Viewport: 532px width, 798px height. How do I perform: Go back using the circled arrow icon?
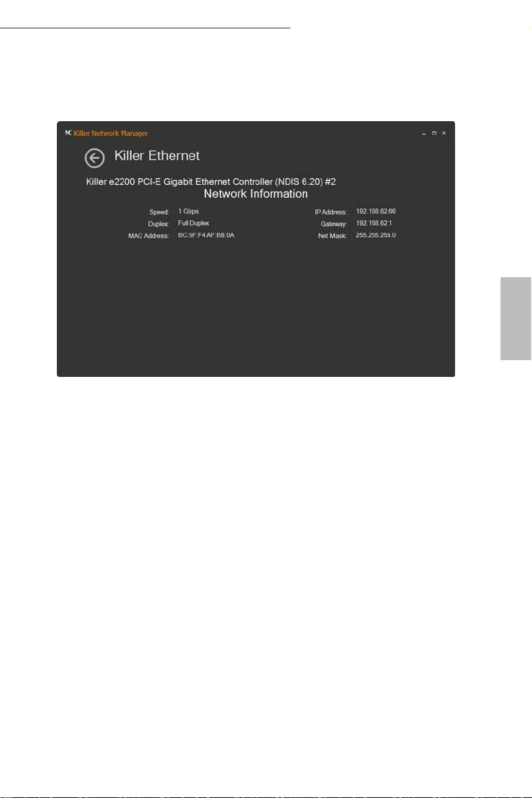(94, 158)
